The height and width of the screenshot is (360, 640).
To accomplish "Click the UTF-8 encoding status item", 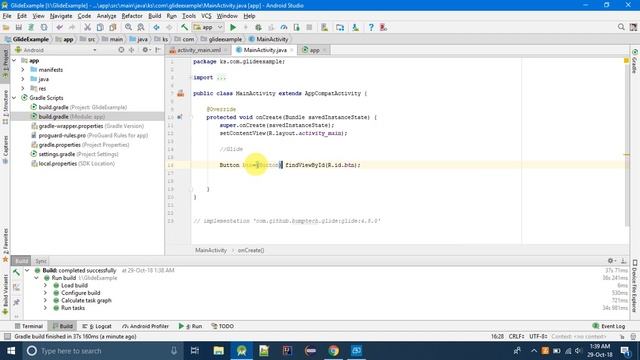I will [538, 336].
